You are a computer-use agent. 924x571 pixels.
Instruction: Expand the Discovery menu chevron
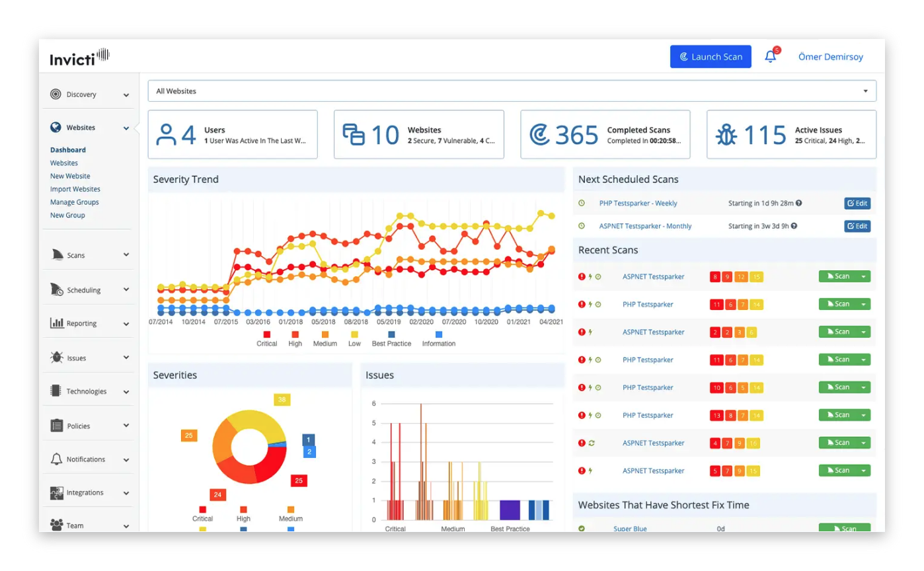click(126, 95)
